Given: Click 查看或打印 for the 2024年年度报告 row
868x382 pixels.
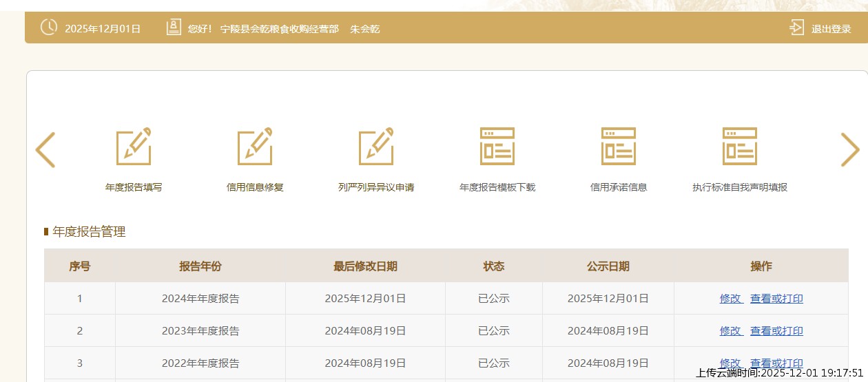Looking at the screenshot, I should [x=776, y=299].
